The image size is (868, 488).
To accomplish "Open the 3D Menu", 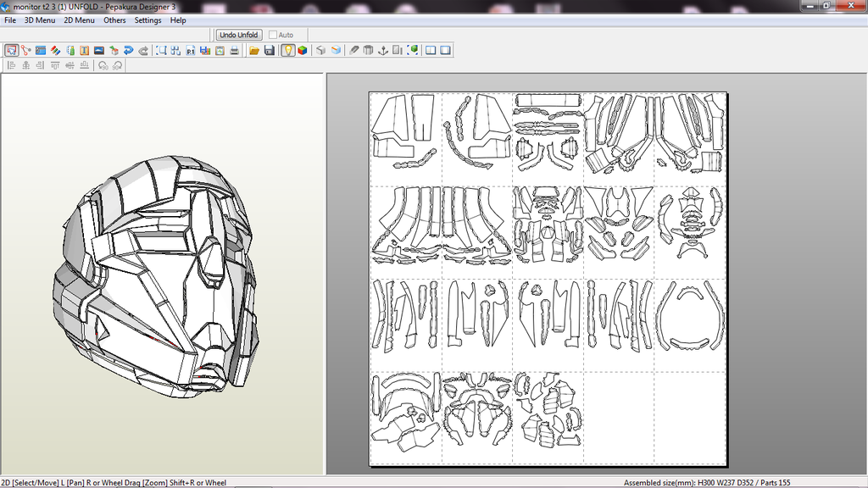I will [40, 20].
